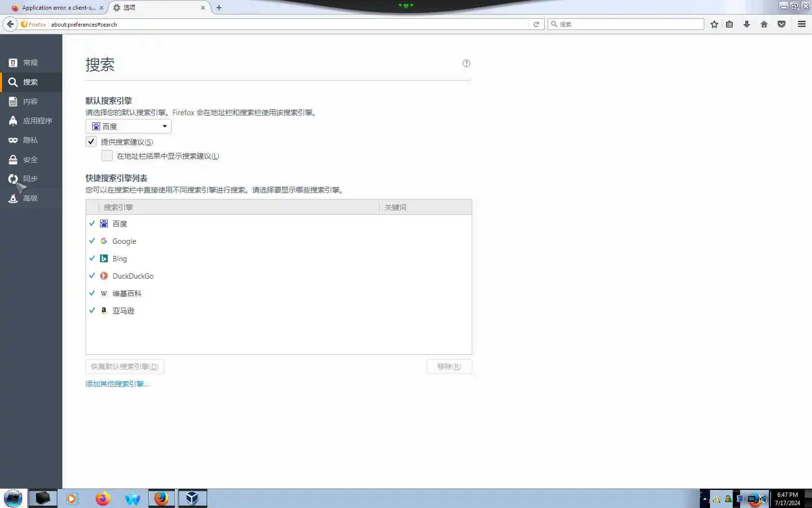Open the downloads arrow icon
The image size is (812, 508).
click(x=747, y=24)
